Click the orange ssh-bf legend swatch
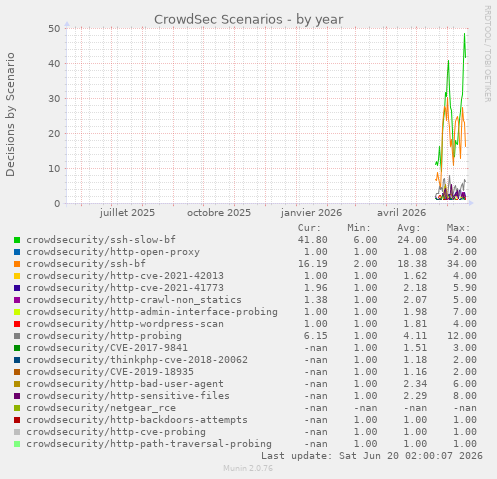Image resolution: width=497 pixels, height=479 pixels. click(x=17, y=264)
